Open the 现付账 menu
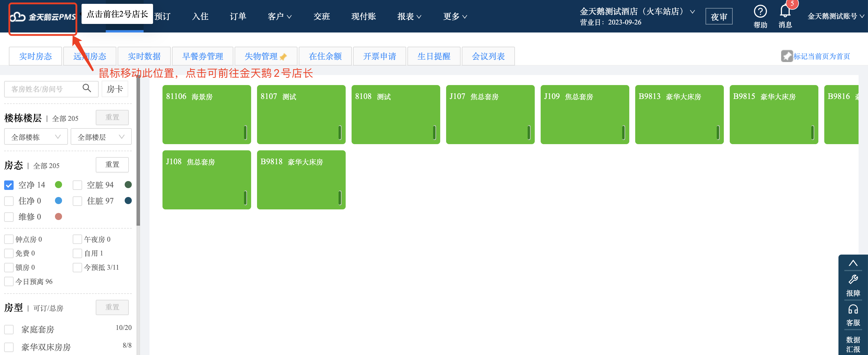 pos(363,17)
